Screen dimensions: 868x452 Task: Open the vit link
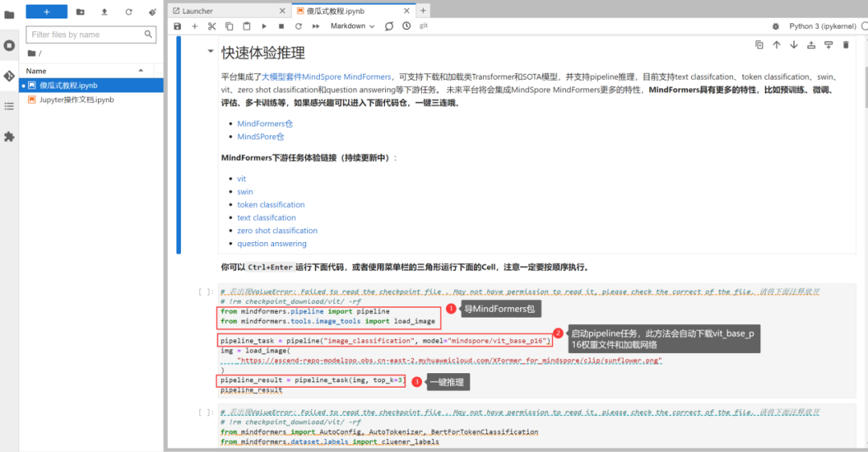(241, 179)
